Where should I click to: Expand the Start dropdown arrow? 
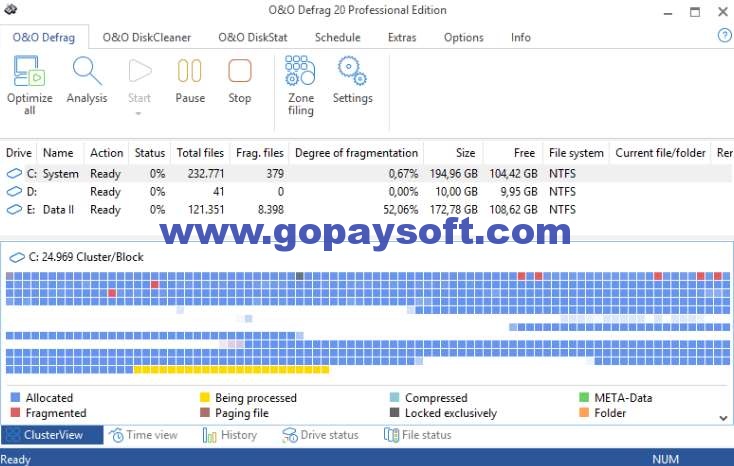pyautogui.click(x=138, y=113)
